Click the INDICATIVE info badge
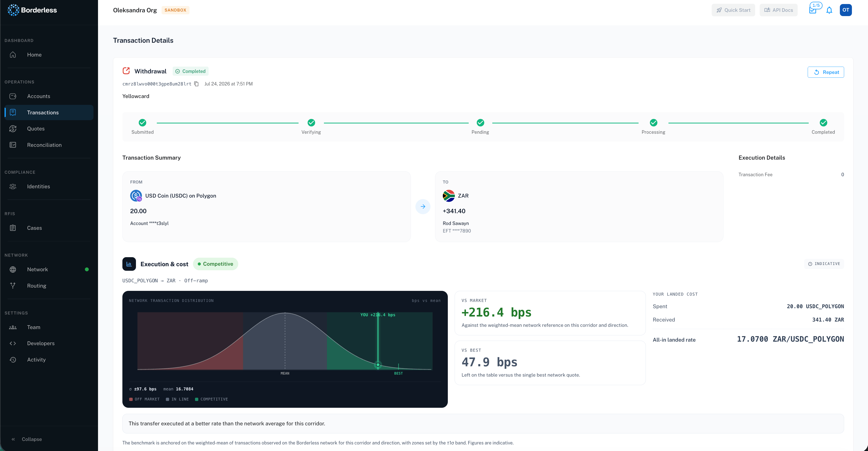 [824, 264]
